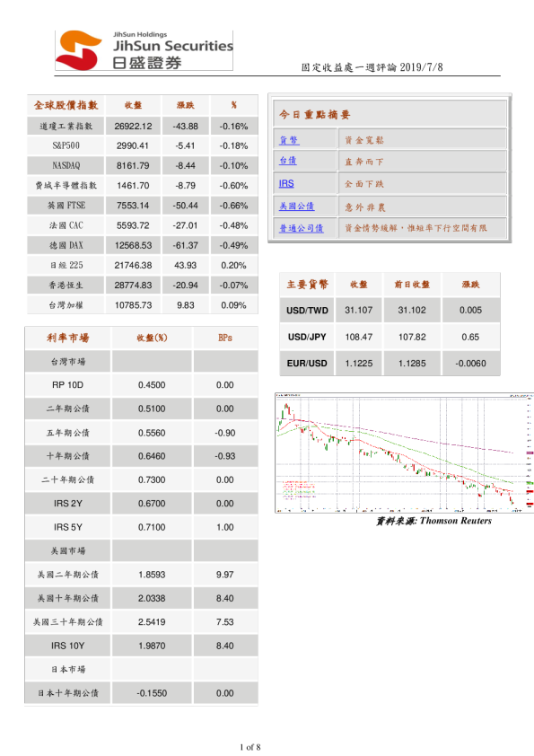Click the IRS 2Y row label
534x756 pixels.
(68, 504)
